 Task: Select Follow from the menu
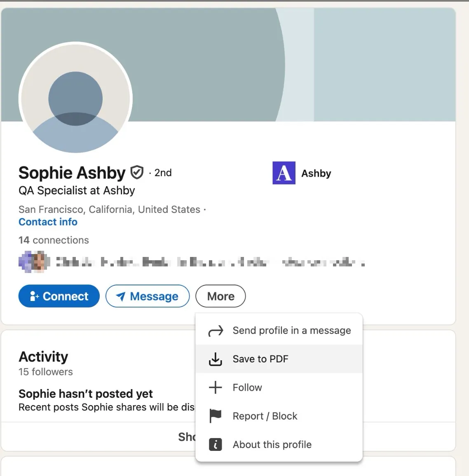(279, 387)
